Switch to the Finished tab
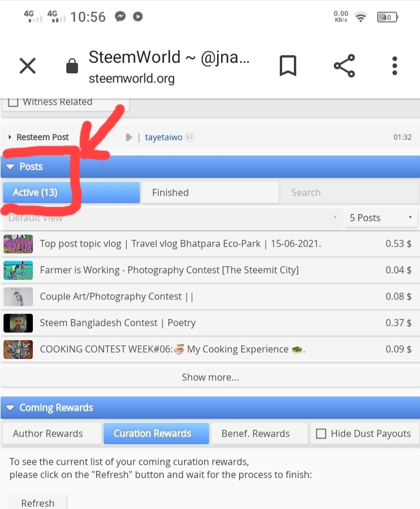Viewport: 420px width, 509px height. click(x=210, y=192)
